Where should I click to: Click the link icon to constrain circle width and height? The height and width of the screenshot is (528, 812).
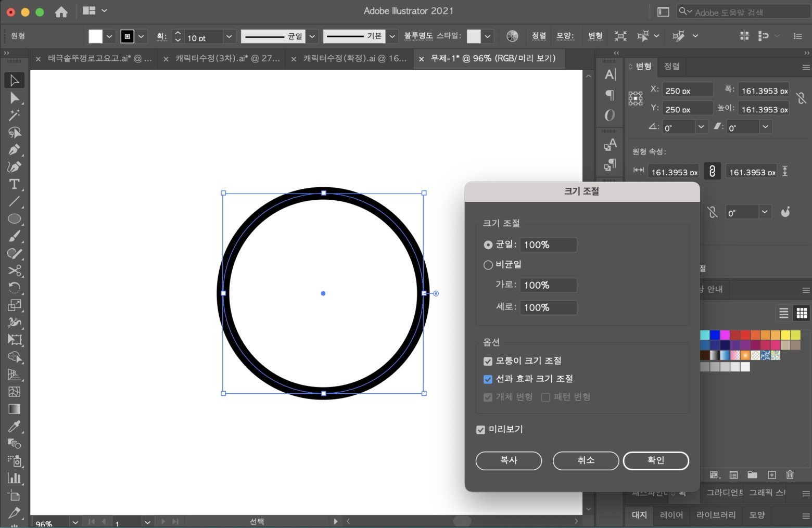tap(712, 171)
